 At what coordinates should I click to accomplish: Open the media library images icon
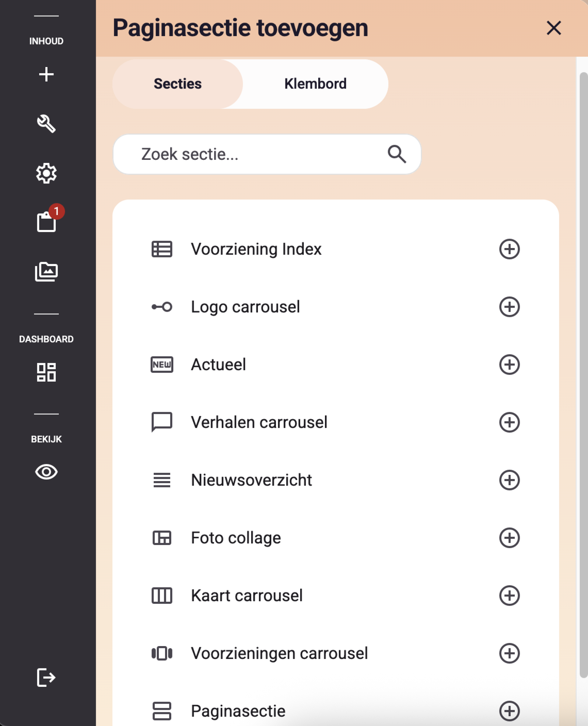click(46, 271)
